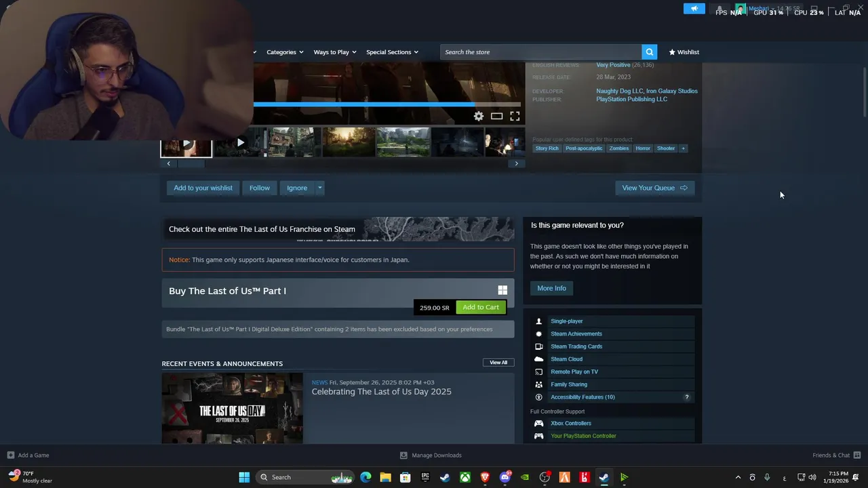Viewport: 868px width, 488px height.
Task: Expand the Special Sections menu
Action: coord(392,52)
